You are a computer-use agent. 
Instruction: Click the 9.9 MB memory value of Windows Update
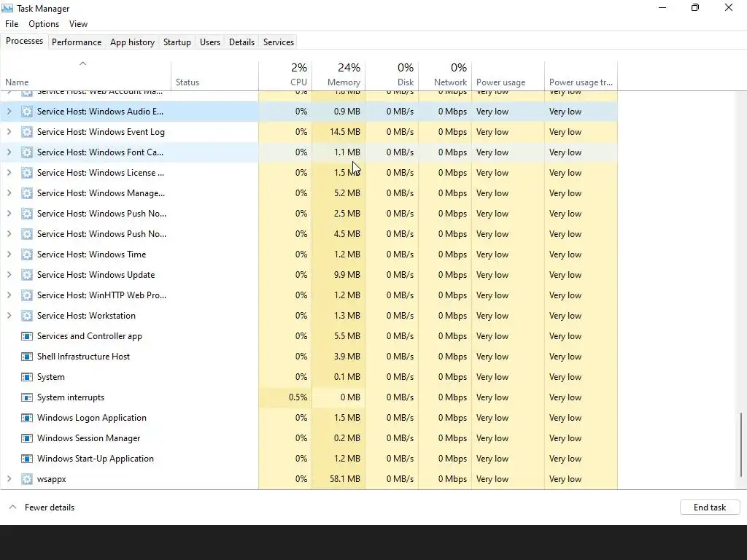tap(347, 275)
